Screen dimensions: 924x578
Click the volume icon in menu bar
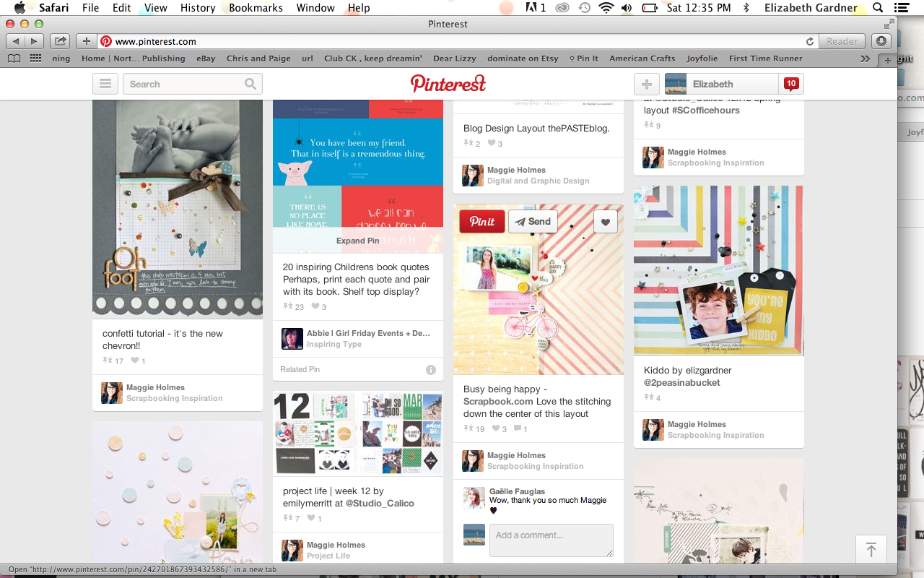(626, 8)
